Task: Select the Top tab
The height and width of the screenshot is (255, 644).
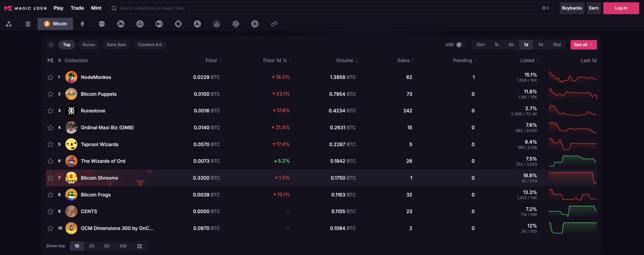Action: (x=67, y=45)
